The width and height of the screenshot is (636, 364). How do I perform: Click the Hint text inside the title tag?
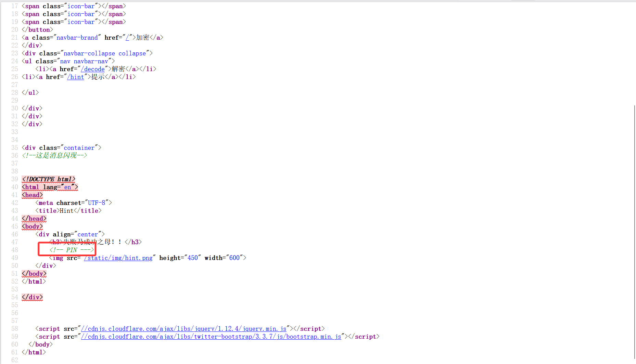pos(67,211)
